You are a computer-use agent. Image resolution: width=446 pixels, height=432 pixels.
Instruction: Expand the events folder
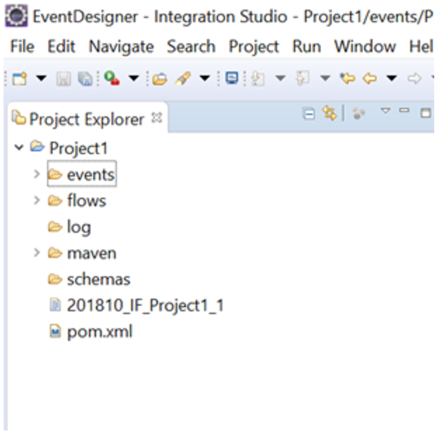point(36,174)
